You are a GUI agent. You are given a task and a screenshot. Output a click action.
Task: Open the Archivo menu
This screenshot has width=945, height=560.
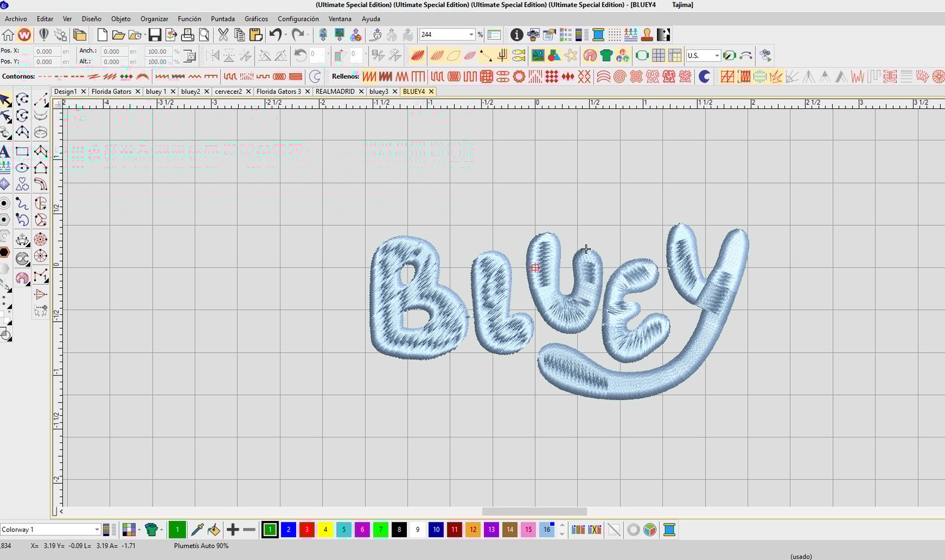pos(16,19)
